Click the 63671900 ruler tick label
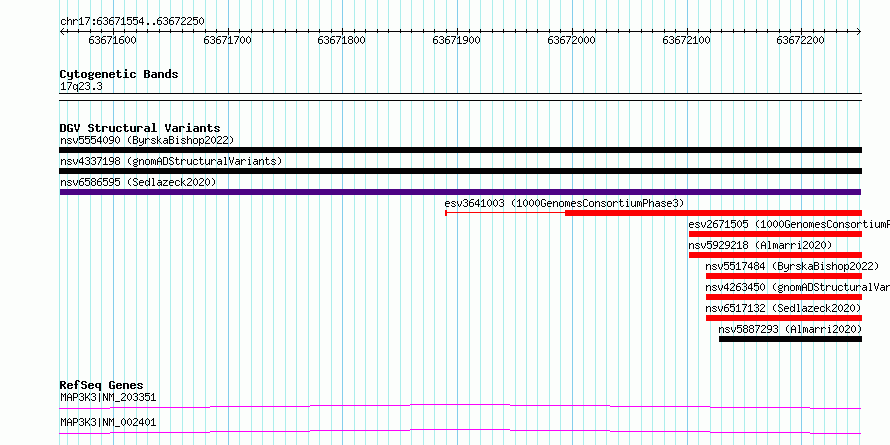This screenshot has height=445, width=890. tap(456, 40)
